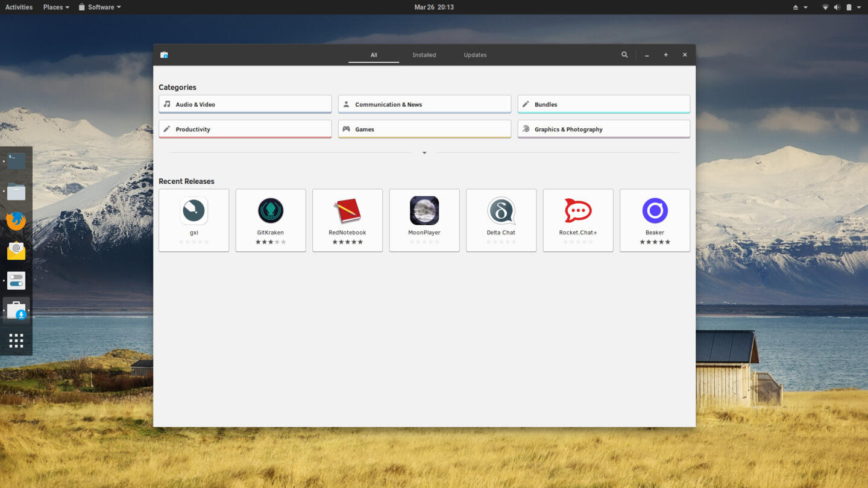This screenshot has height=488, width=868.
Task: Open the Tweaks toggle-switch icon in the dock
Action: coord(16,281)
